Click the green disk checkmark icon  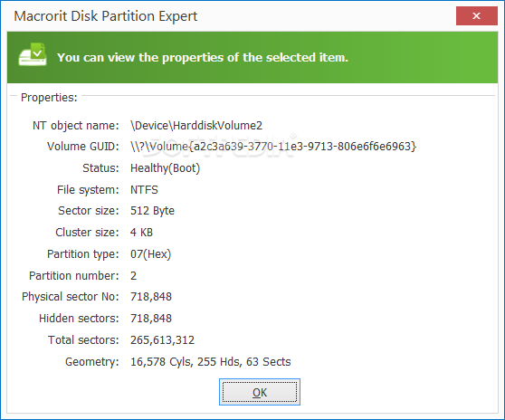tap(33, 54)
